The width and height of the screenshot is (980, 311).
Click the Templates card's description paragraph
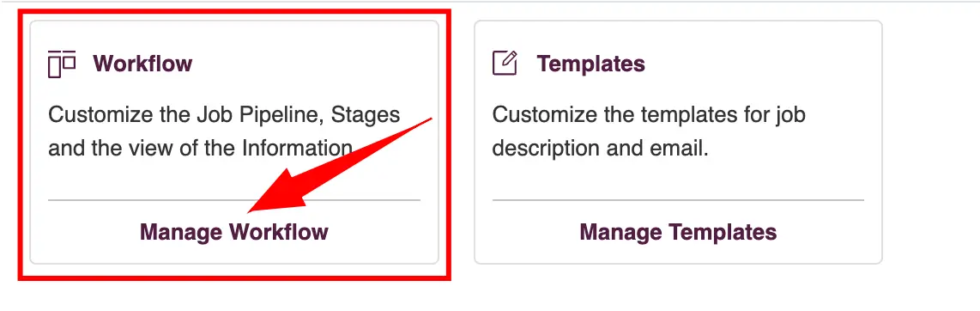tap(649, 131)
